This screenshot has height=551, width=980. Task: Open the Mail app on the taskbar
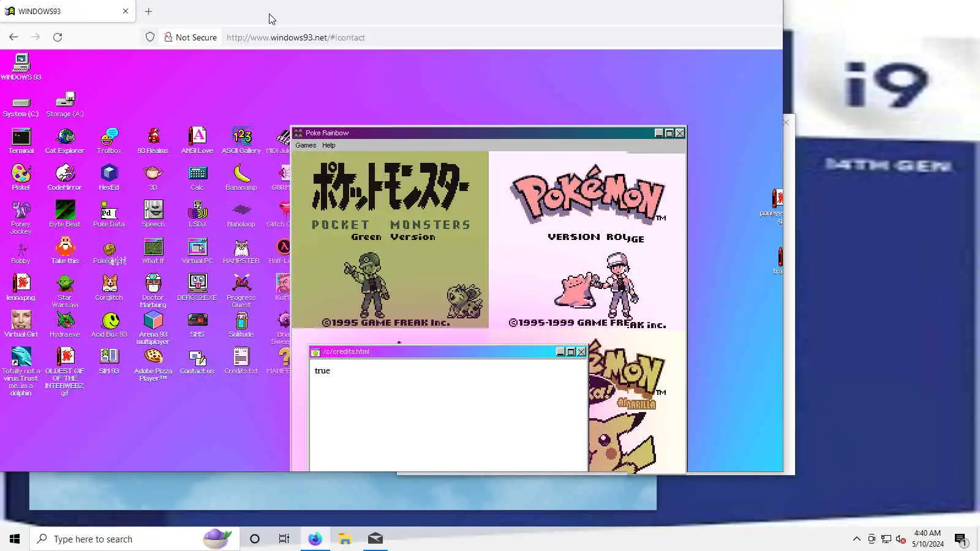point(375,539)
